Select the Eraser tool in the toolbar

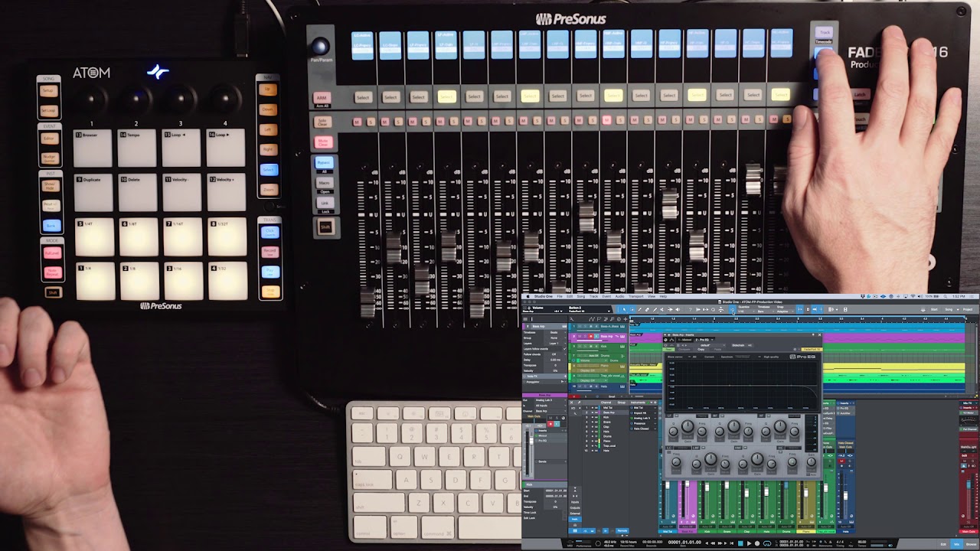point(647,309)
